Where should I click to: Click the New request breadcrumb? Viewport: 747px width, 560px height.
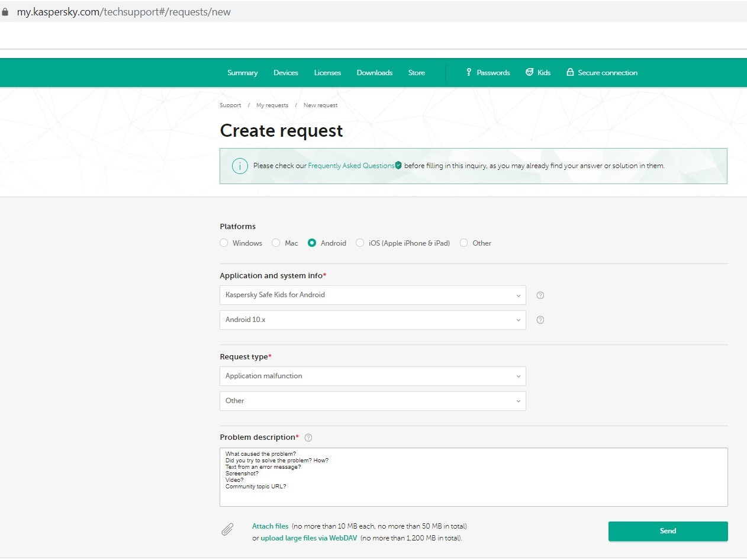[321, 105]
